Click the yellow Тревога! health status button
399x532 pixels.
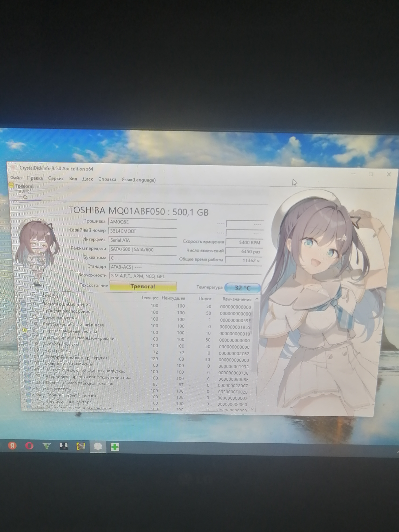click(x=143, y=286)
